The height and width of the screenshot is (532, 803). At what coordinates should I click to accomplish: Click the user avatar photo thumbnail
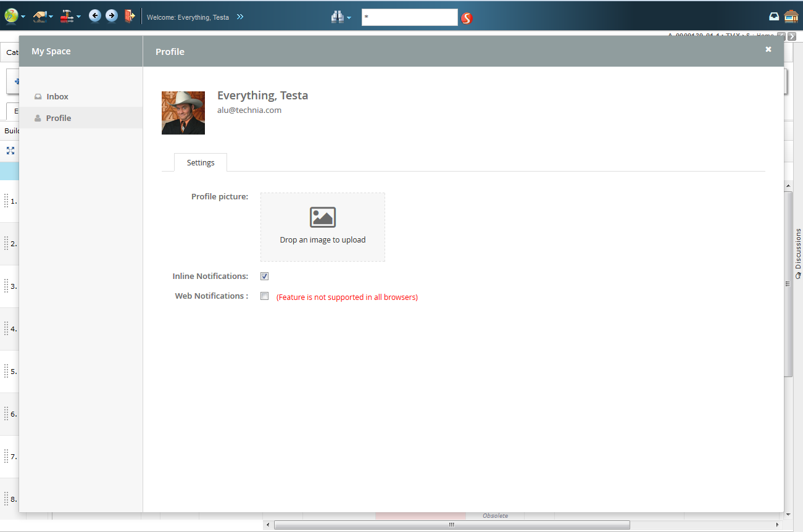tap(183, 113)
